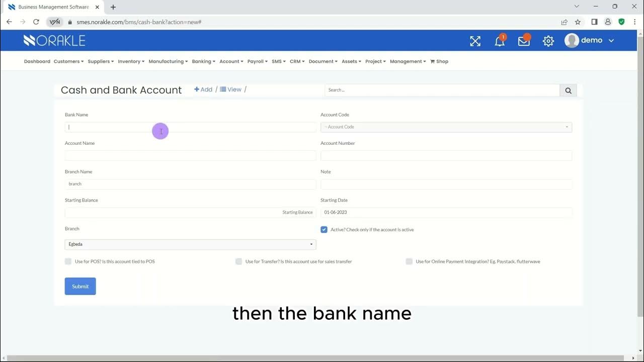Expand the Customers menu
The width and height of the screenshot is (644, 362).
pyautogui.click(x=68, y=61)
